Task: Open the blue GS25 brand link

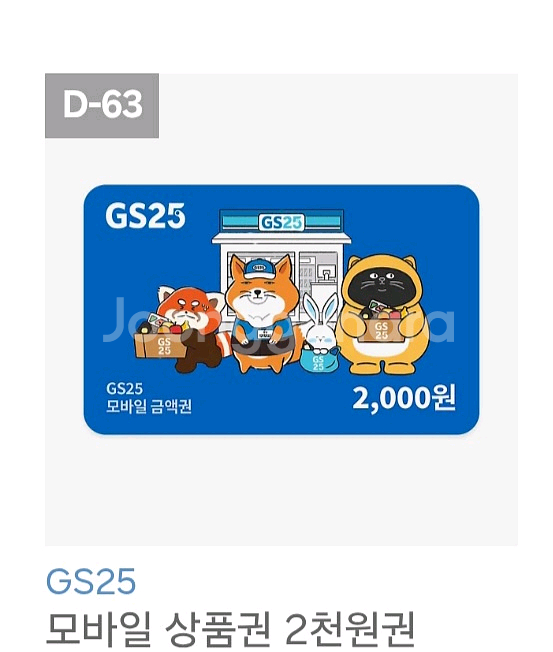Action: point(91,581)
